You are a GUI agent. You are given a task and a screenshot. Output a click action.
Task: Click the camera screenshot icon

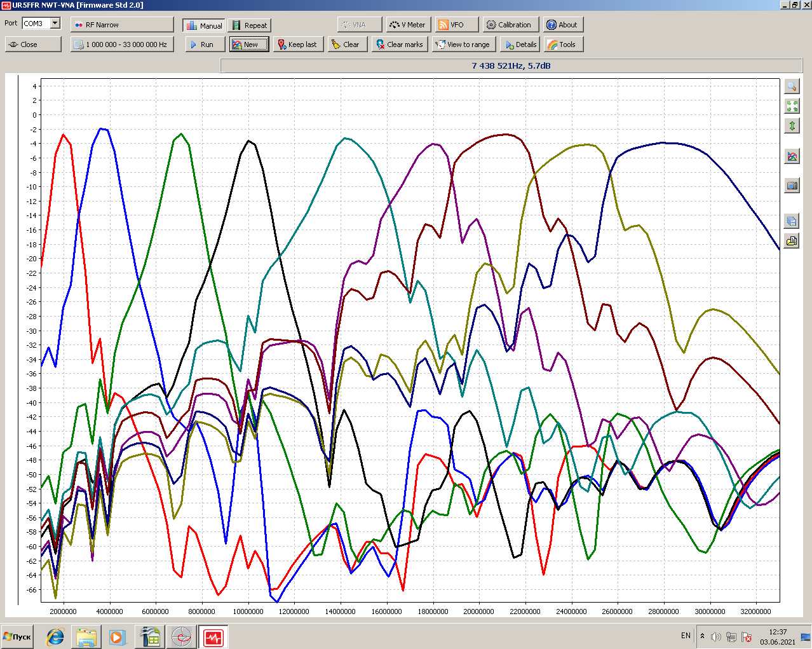792,186
